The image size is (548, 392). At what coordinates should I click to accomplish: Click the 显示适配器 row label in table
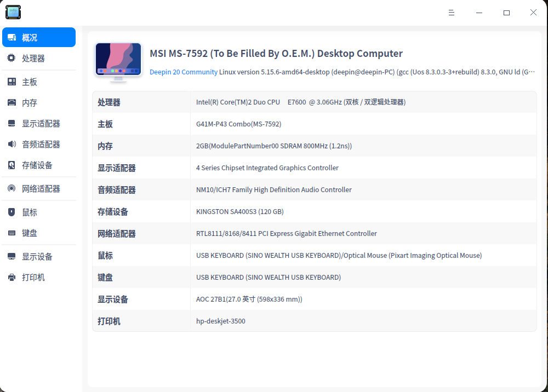point(116,168)
